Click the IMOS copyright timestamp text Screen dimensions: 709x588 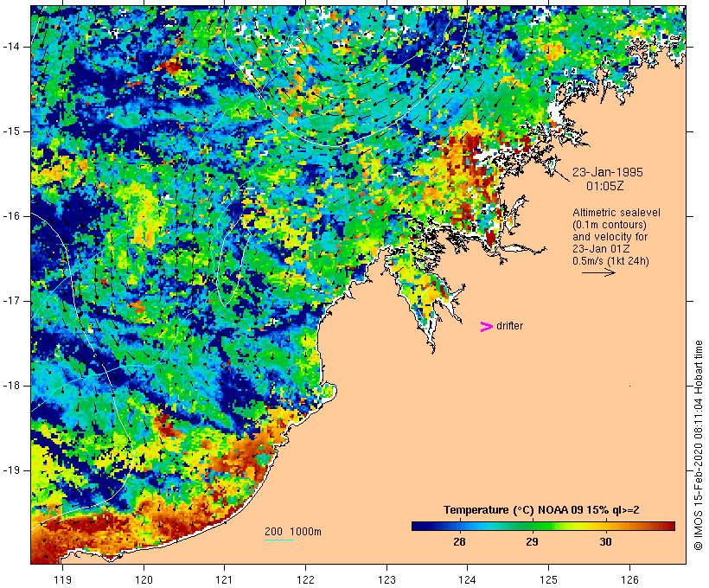click(x=698, y=445)
